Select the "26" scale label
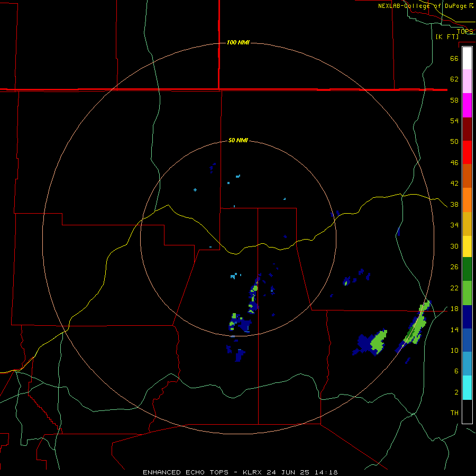This screenshot has height=476, width=476. tap(454, 267)
